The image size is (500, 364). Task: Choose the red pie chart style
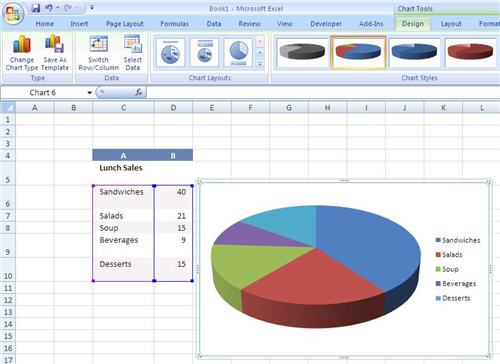pos(470,52)
